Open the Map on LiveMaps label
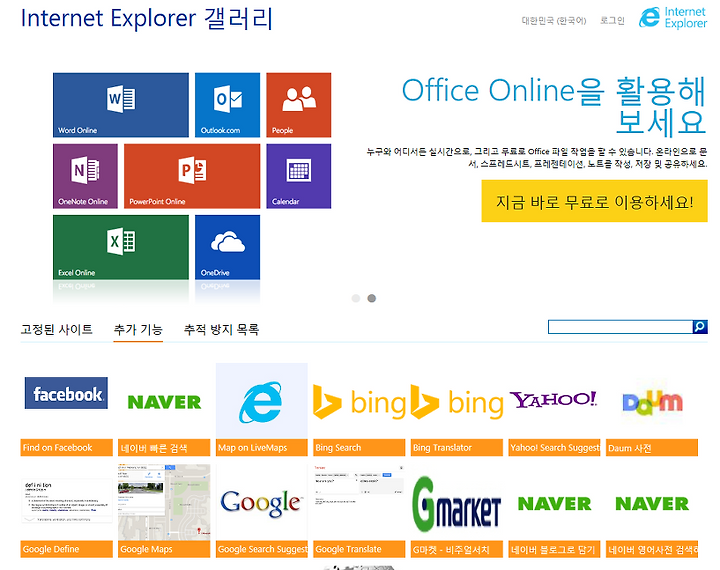The image size is (720, 570). tap(262, 447)
